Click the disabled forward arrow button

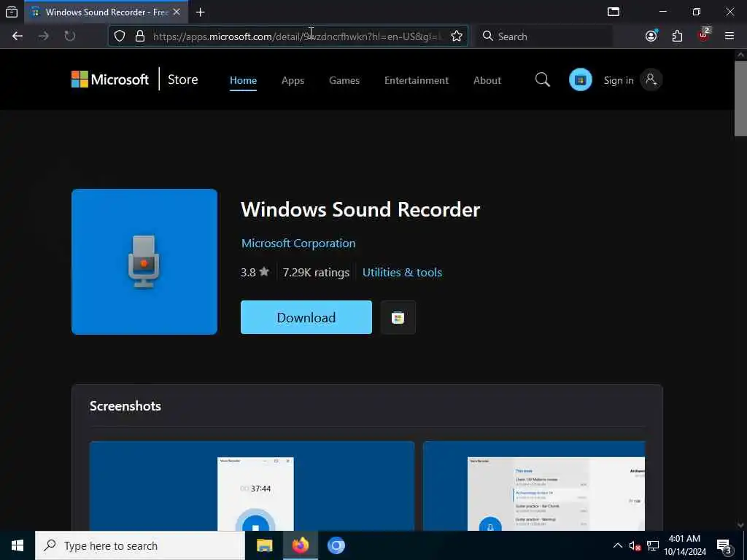point(43,36)
